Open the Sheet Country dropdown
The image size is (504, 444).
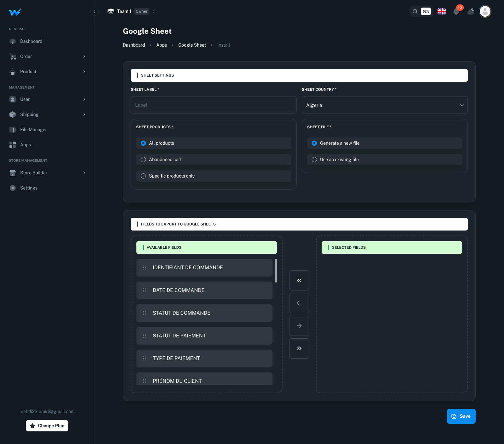[384, 105]
